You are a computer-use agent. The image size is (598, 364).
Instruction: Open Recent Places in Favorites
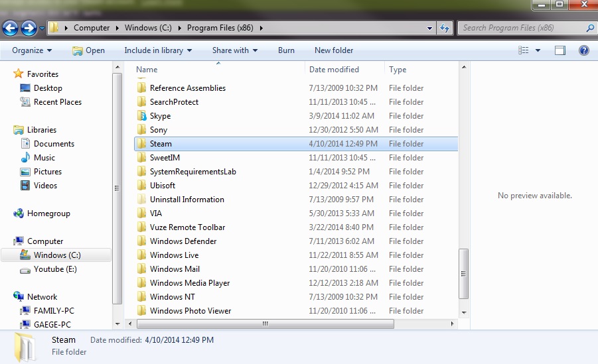pyautogui.click(x=58, y=101)
